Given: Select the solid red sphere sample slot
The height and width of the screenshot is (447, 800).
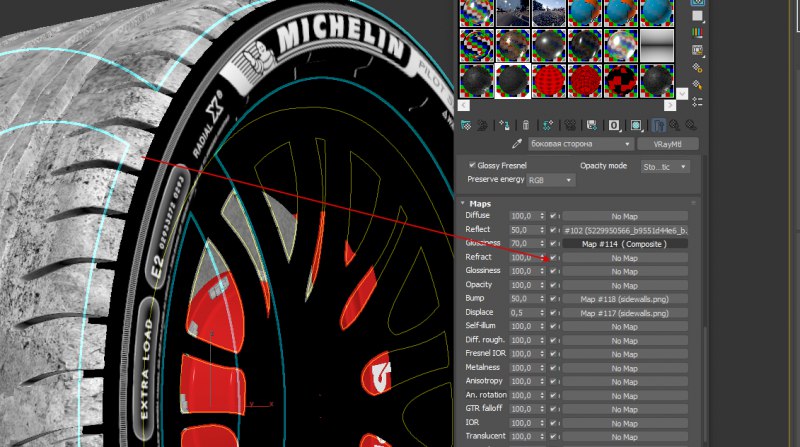Looking at the screenshot, I should click(x=549, y=80).
